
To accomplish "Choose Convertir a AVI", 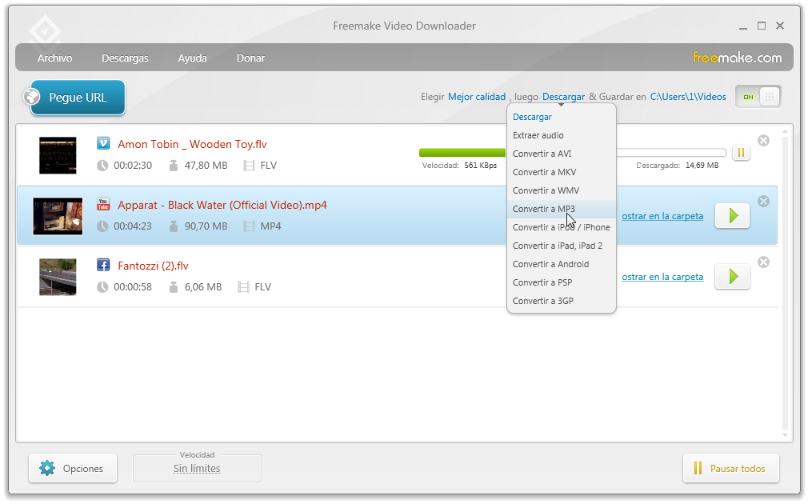I will (562, 154).
